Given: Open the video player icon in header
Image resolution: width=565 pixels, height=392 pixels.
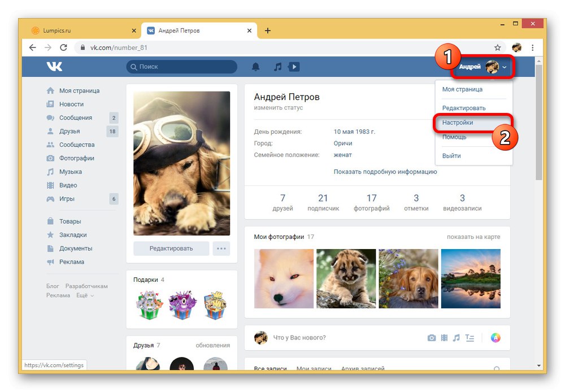Looking at the screenshot, I should point(294,67).
